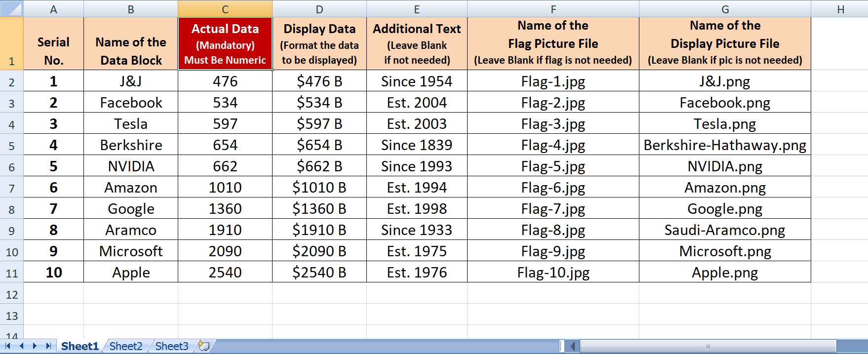868x354 pixels.
Task: Click the 'Flag-1.jpg' cell
Action: (553, 81)
